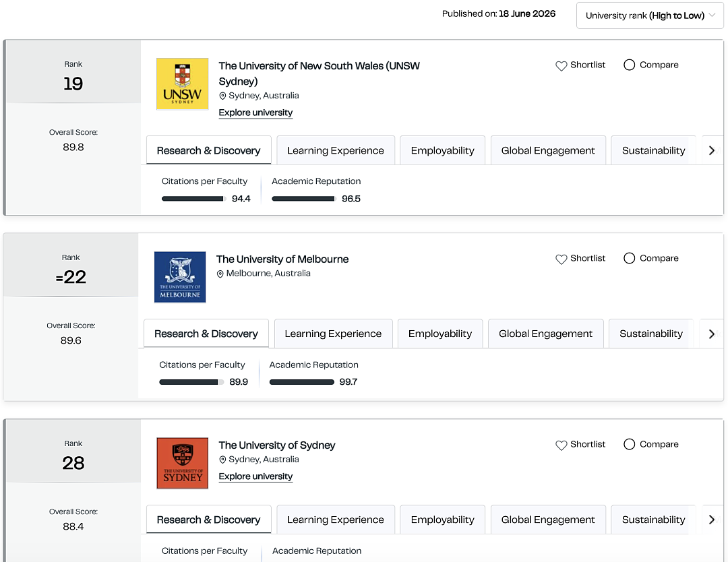Click the overall score 89.8
The image size is (728, 562).
click(x=73, y=148)
